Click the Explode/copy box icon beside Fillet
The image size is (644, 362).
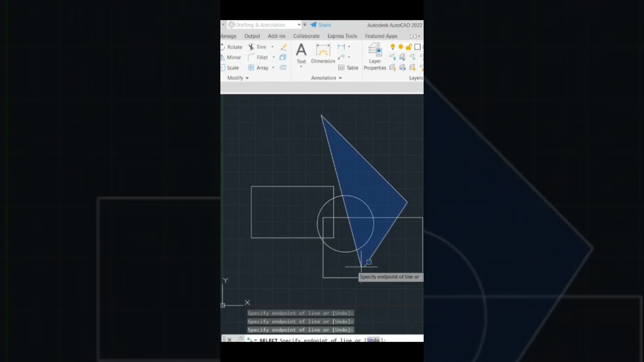283,57
